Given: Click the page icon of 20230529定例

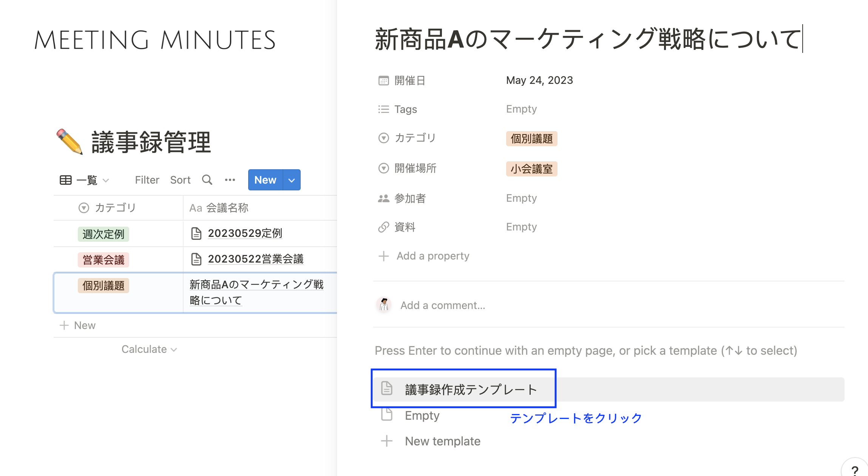Looking at the screenshot, I should click(x=196, y=233).
